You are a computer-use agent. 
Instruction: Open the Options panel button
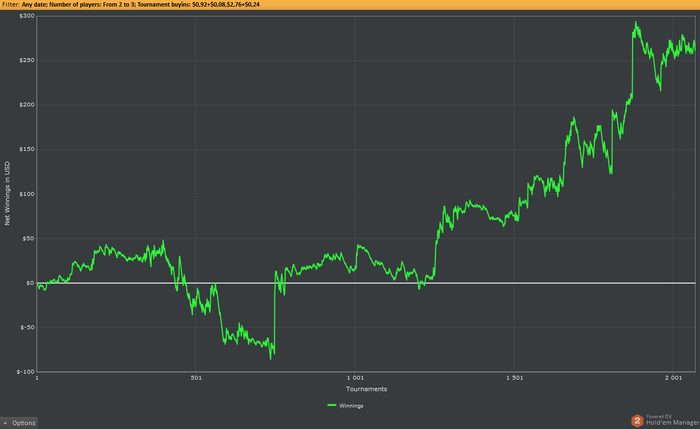point(19,423)
